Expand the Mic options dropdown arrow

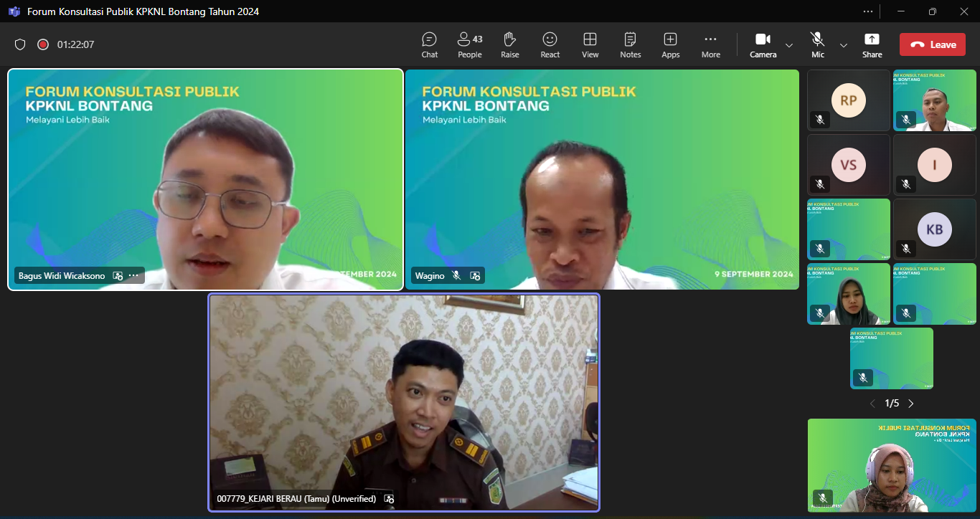point(844,45)
